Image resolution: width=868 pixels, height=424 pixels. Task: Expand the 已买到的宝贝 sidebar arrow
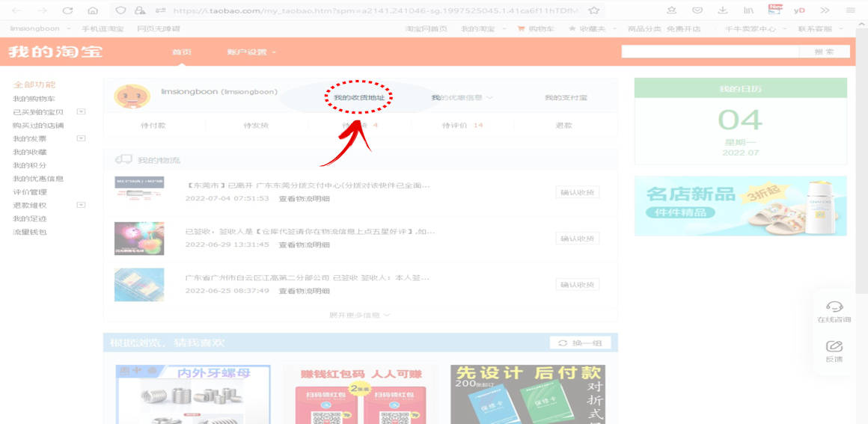pos(82,112)
